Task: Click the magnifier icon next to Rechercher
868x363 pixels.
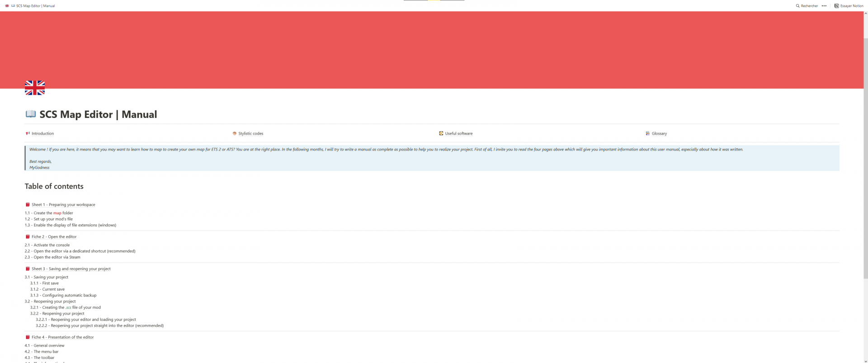Action: [x=797, y=6]
